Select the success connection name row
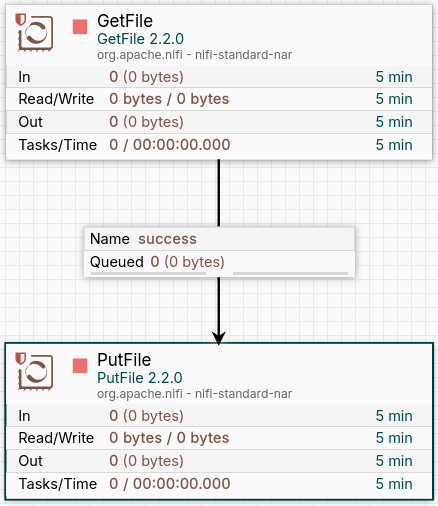Screen dimensions: 438x506 click(219, 239)
